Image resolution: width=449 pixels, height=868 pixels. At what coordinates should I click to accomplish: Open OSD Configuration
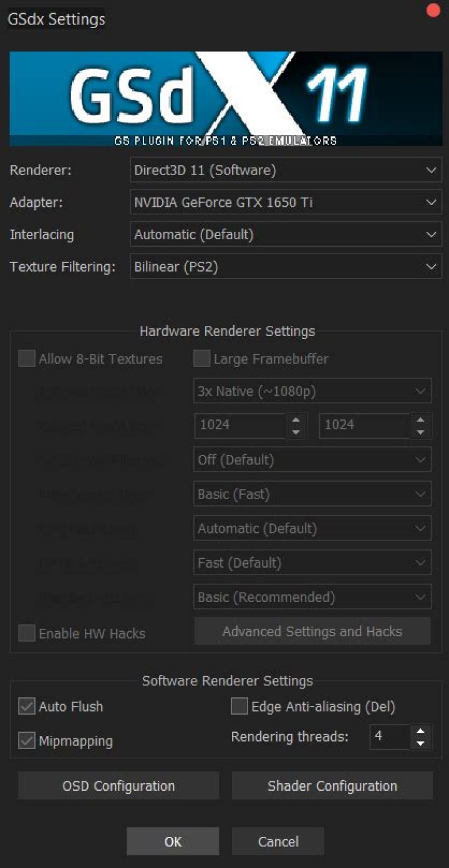click(x=118, y=786)
